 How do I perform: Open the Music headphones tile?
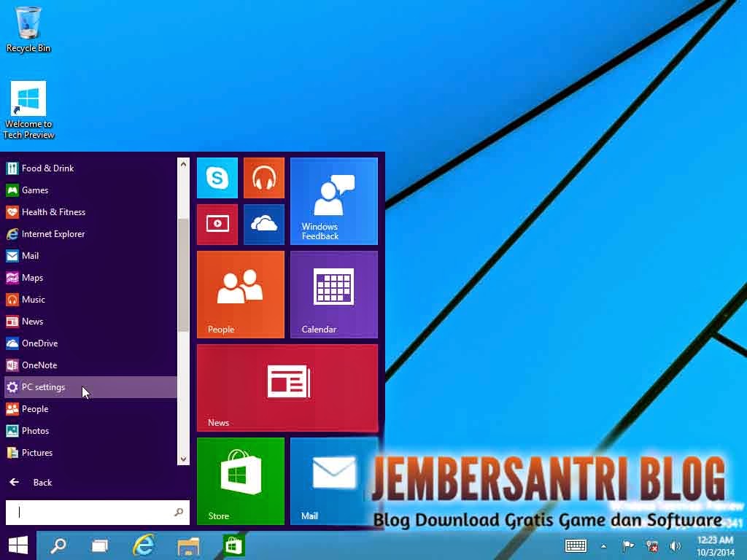tap(264, 178)
